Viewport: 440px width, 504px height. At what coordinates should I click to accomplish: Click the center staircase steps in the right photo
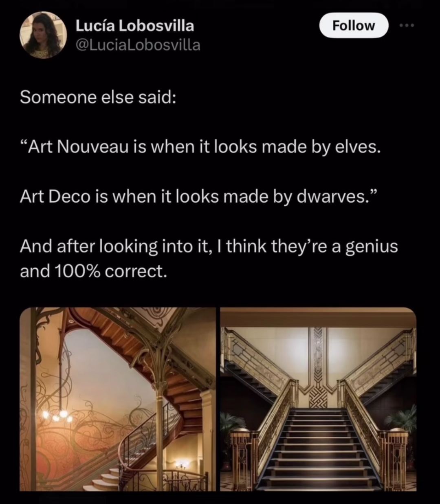[x=319, y=449]
